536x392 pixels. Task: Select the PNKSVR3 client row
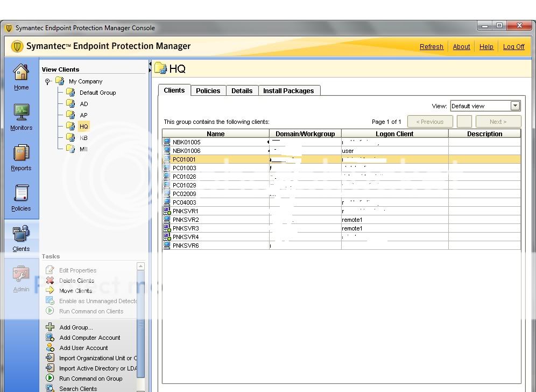342,228
